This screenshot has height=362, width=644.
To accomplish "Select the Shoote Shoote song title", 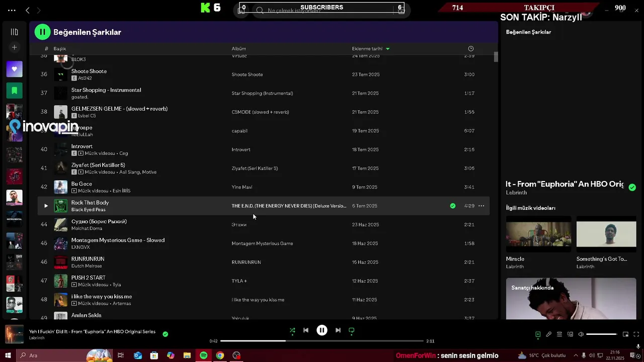I will point(89,71).
